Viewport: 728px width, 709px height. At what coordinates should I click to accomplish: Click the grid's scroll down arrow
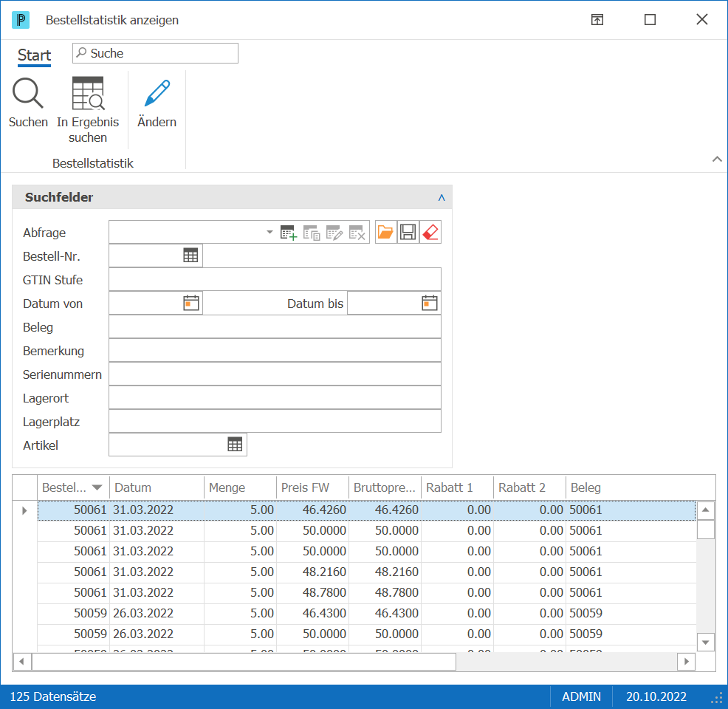(706, 643)
